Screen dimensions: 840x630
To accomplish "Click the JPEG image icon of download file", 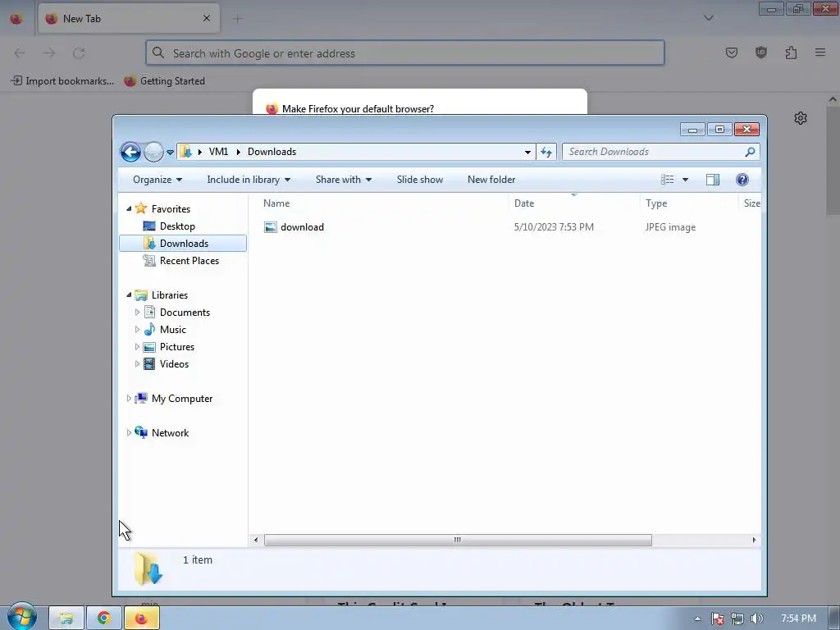I will click(x=271, y=227).
